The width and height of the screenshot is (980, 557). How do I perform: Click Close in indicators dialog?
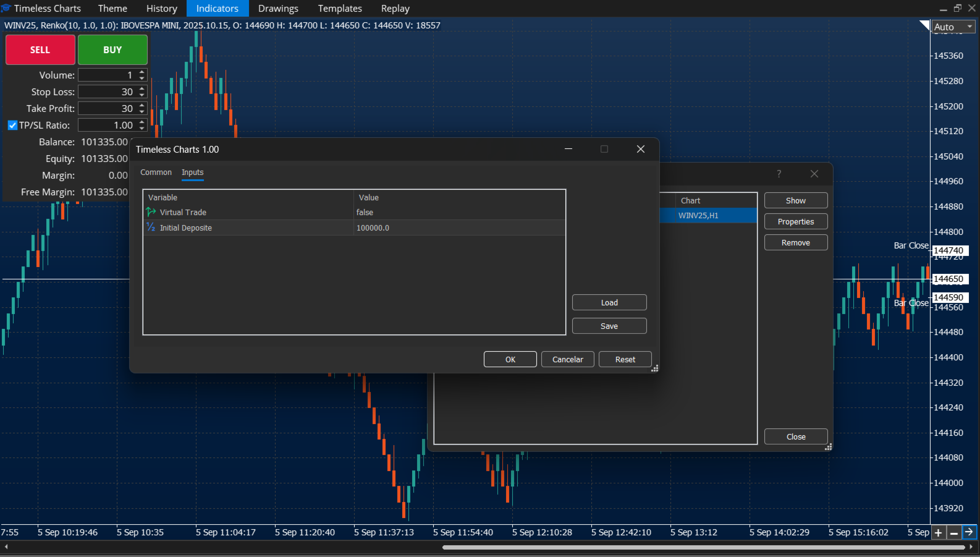pos(796,436)
